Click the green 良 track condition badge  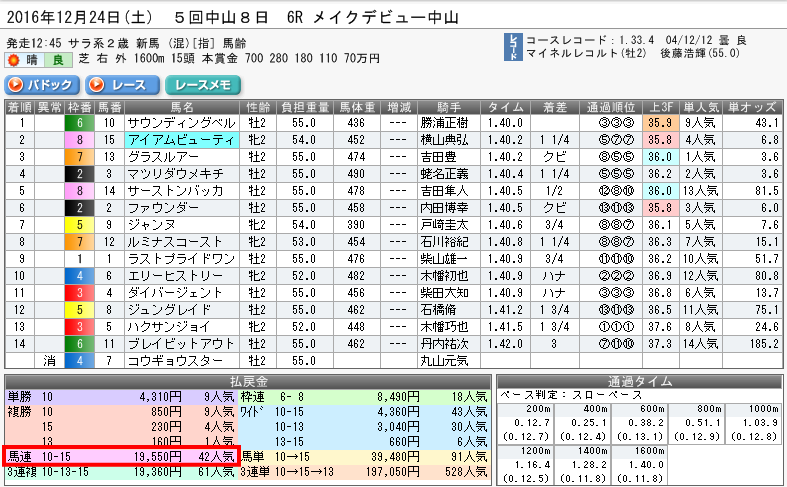pos(58,60)
